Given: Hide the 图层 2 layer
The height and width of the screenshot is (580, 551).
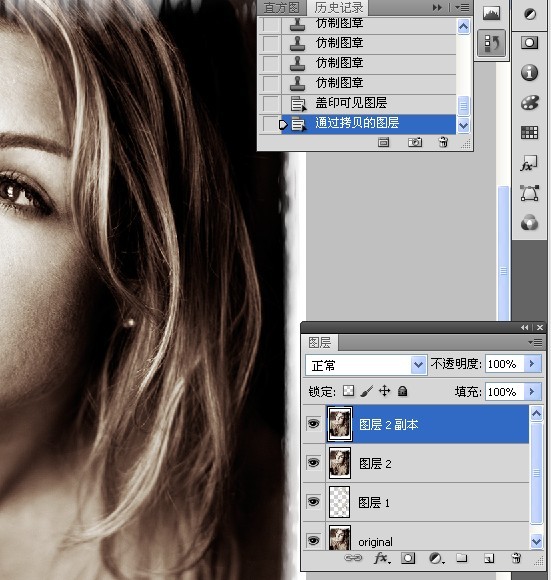Looking at the screenshot, I should coord(314,463).
